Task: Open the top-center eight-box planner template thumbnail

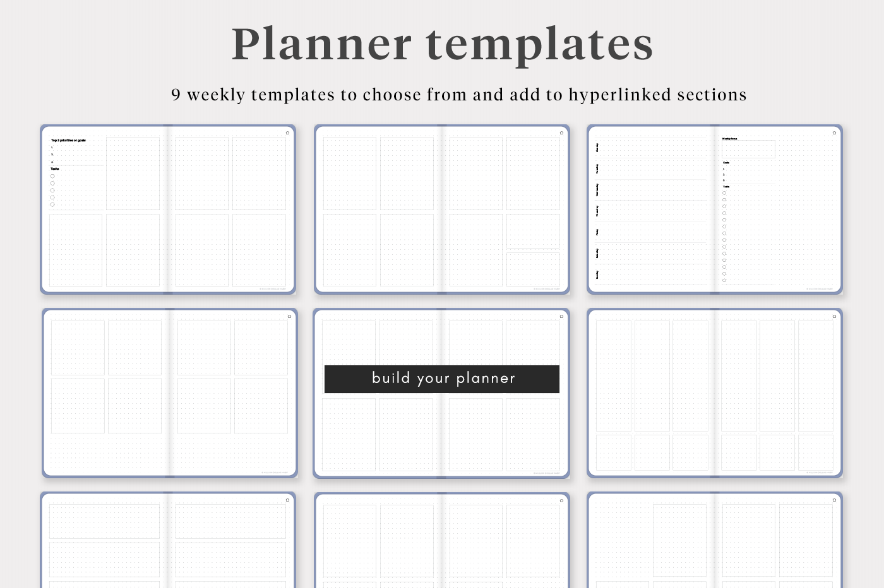Action: pyautogui.click(x=442, y=209)
